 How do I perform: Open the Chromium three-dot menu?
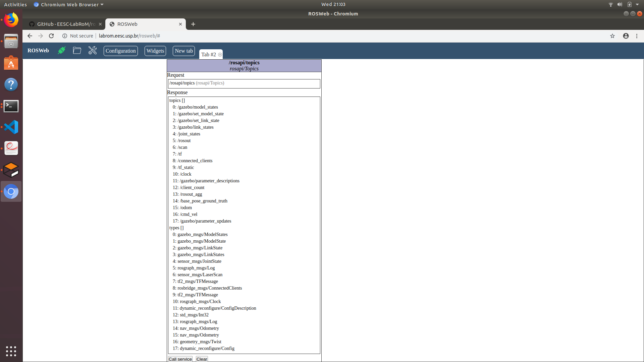(637, 36)
